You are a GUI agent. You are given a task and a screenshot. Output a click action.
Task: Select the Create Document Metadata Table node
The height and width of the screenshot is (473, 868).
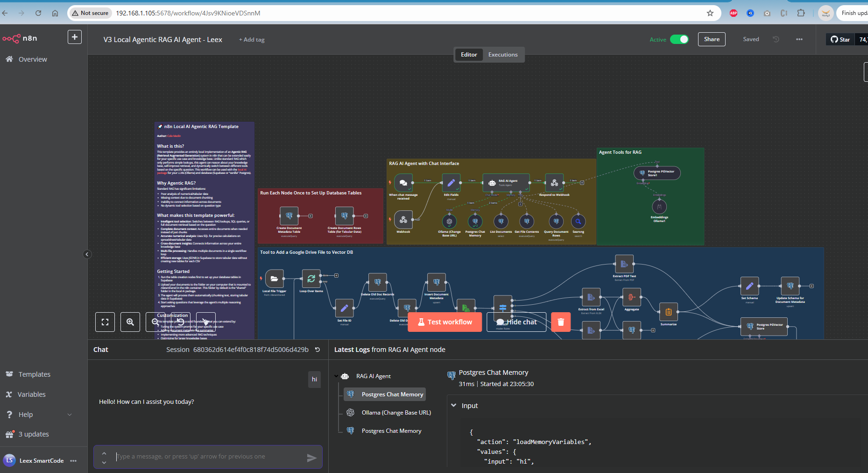(289, 216)
